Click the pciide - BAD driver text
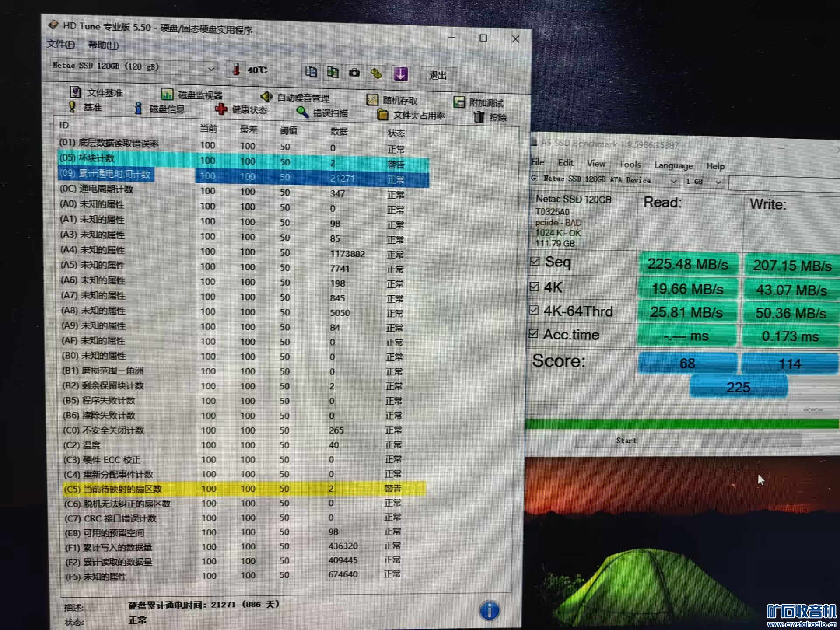The image size is (840, 630). pos(558,222)
